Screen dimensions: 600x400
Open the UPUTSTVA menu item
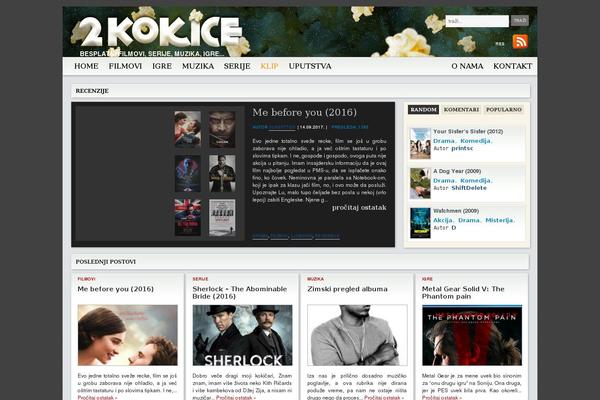310,66
